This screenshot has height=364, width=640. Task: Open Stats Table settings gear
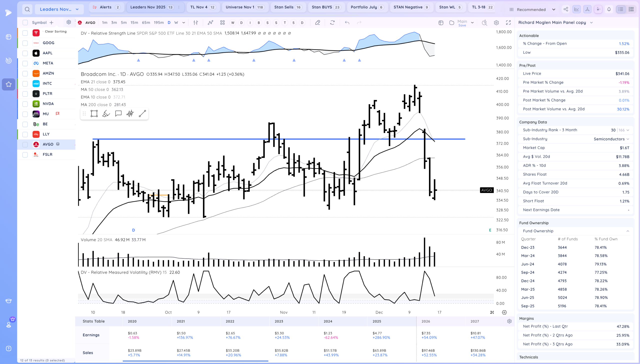[x=509, y=321]
